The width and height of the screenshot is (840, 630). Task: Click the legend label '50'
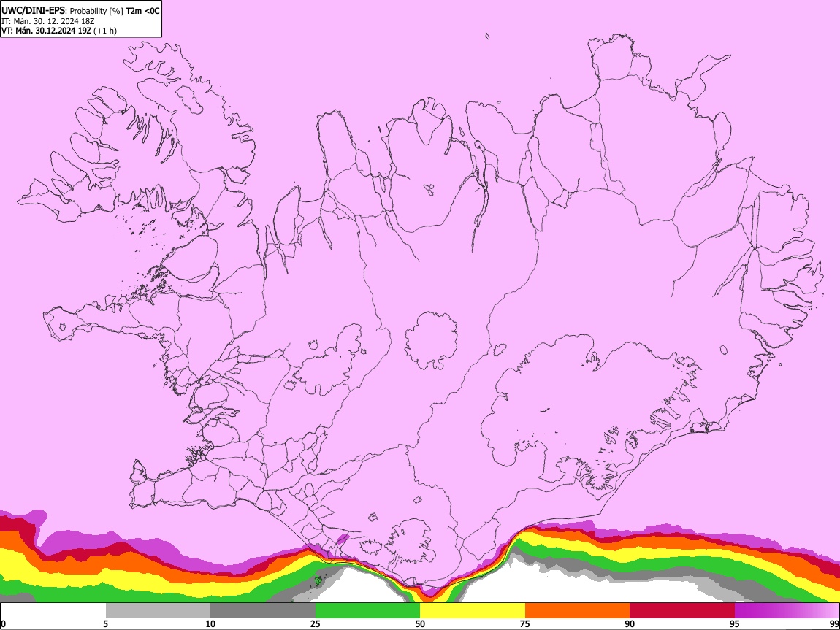point(420,624)
